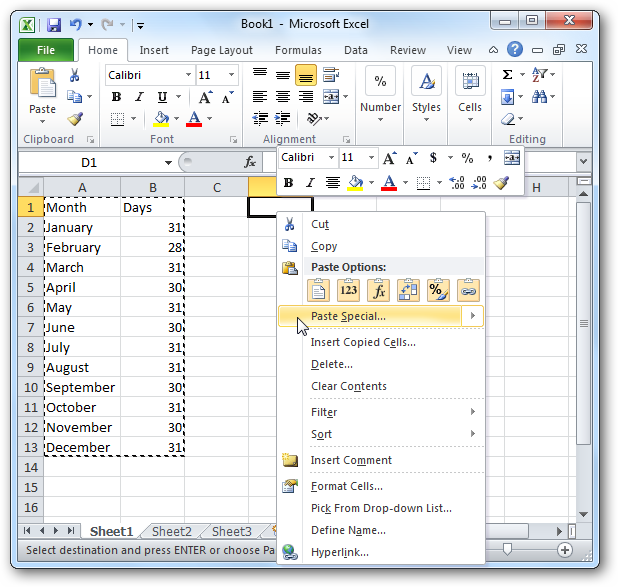Toggle Align Text Left in ribbon

pos(260,97)
